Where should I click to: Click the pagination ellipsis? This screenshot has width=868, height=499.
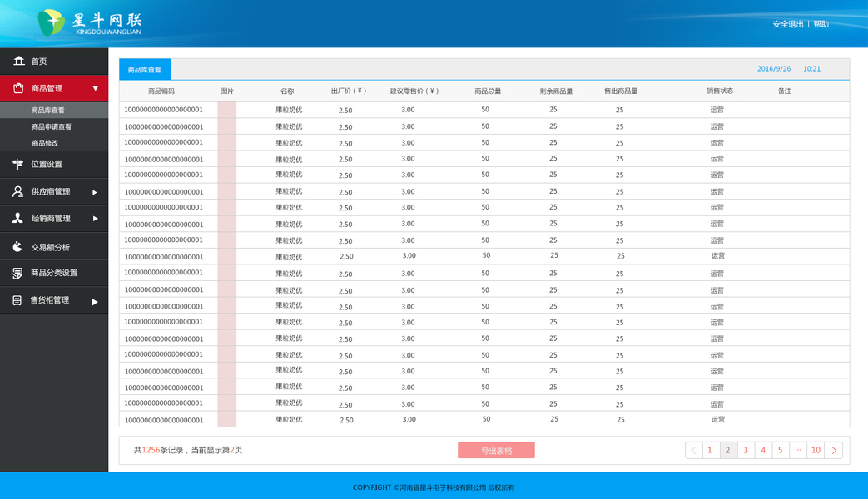pos(798,450)
